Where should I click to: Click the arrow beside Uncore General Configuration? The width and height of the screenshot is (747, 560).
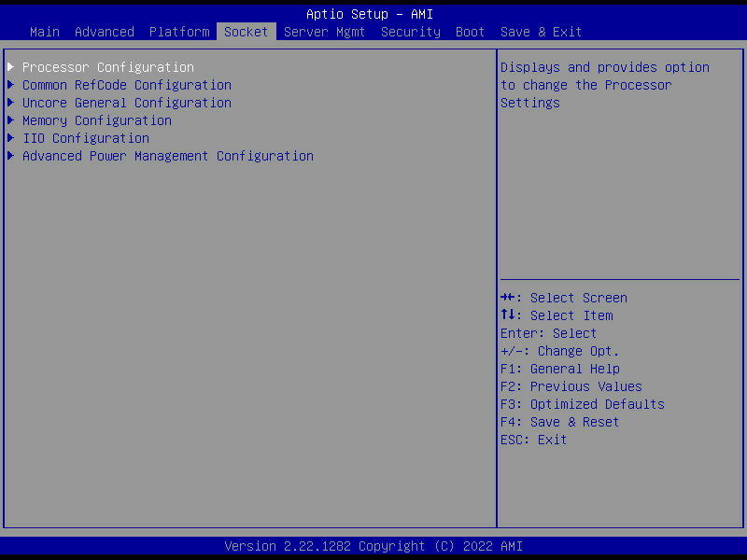click(11, 103)
